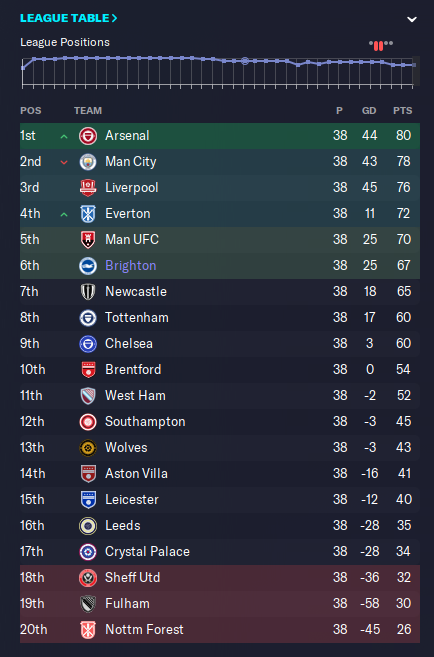Select the Tottenham table row

click(x=220, y=318)
